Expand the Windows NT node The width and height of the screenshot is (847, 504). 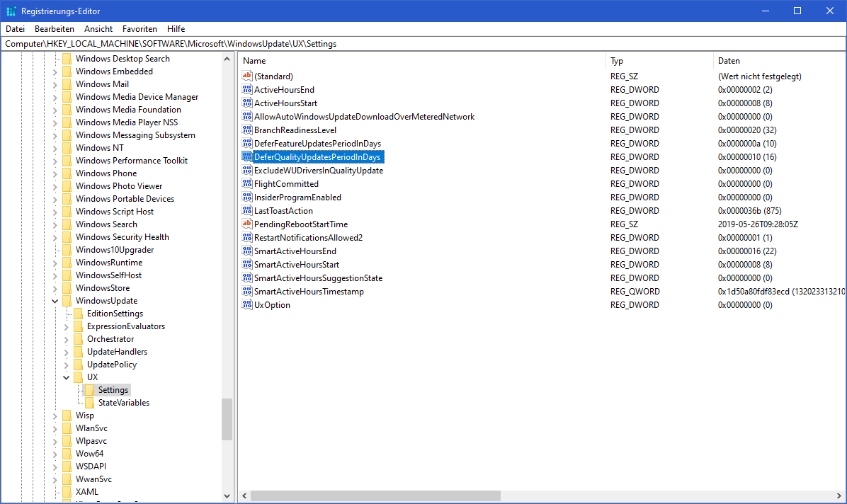point(55,148)
